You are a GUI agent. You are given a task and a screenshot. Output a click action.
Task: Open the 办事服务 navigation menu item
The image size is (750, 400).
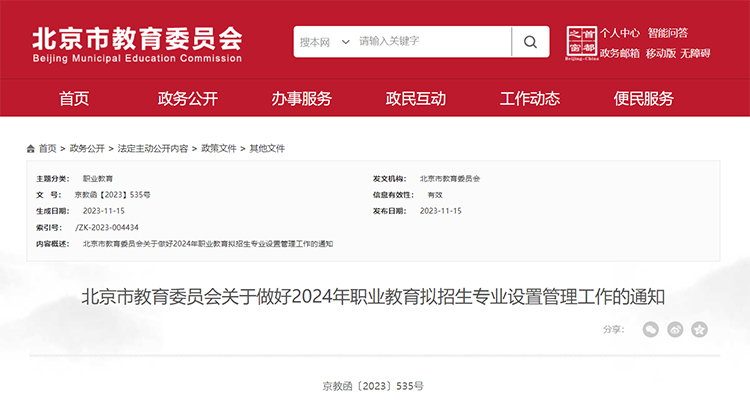[x=302, y=99]
